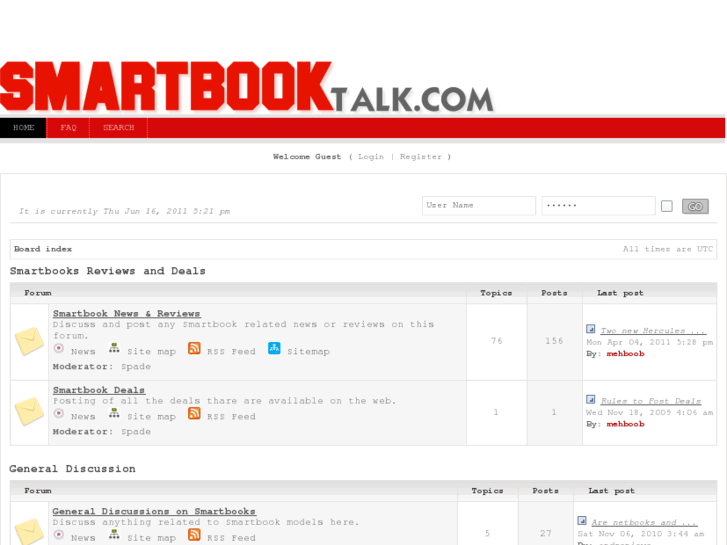Open Spade moderator link under Smartbook Deals
Image resolution: width=727 pixels, height=545 pixels.
[136, 432]
